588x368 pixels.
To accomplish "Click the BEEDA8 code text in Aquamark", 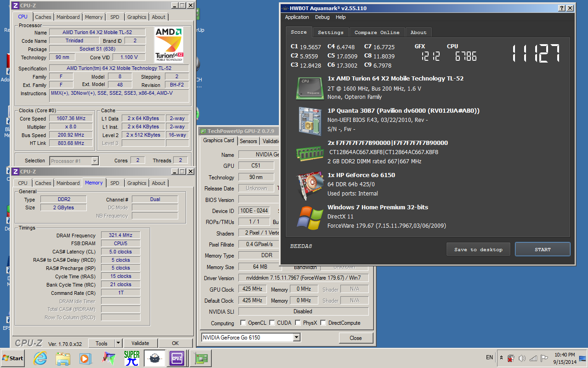I will click(x=301, y=247).
